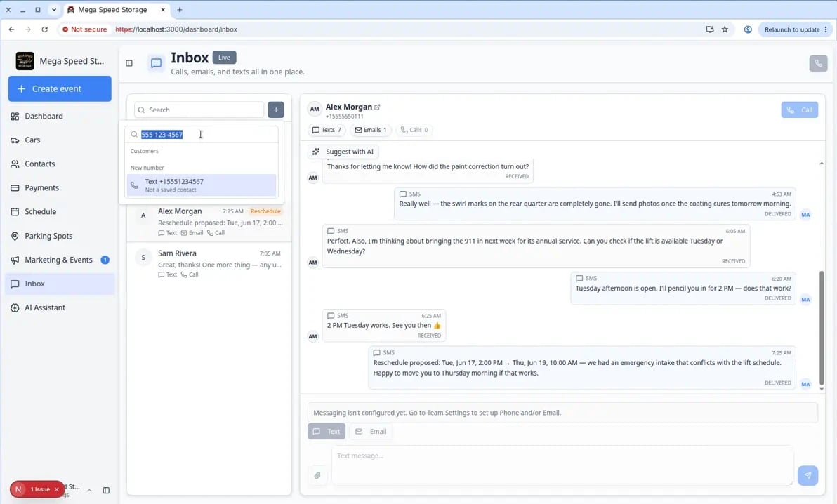Collapse the sidebar with panel toggle icon

[x=129, y=63]
